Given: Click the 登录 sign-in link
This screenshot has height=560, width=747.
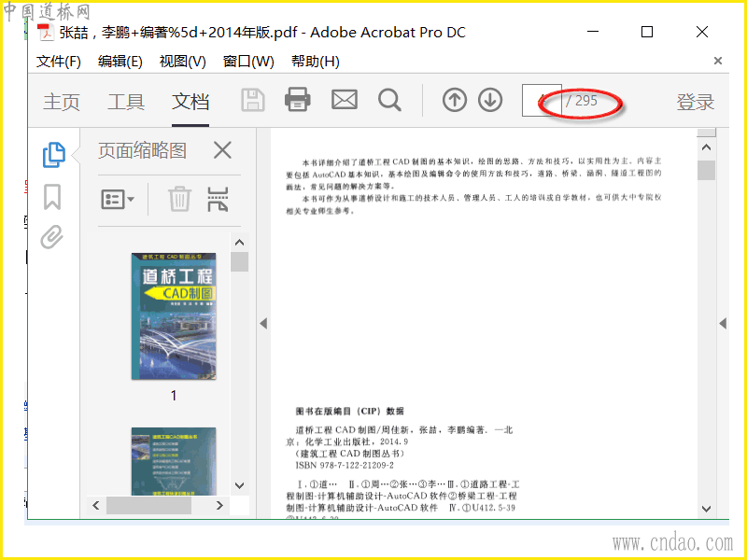Looking at the screenshot, I should pyautogui.click(x=695, y=102).
